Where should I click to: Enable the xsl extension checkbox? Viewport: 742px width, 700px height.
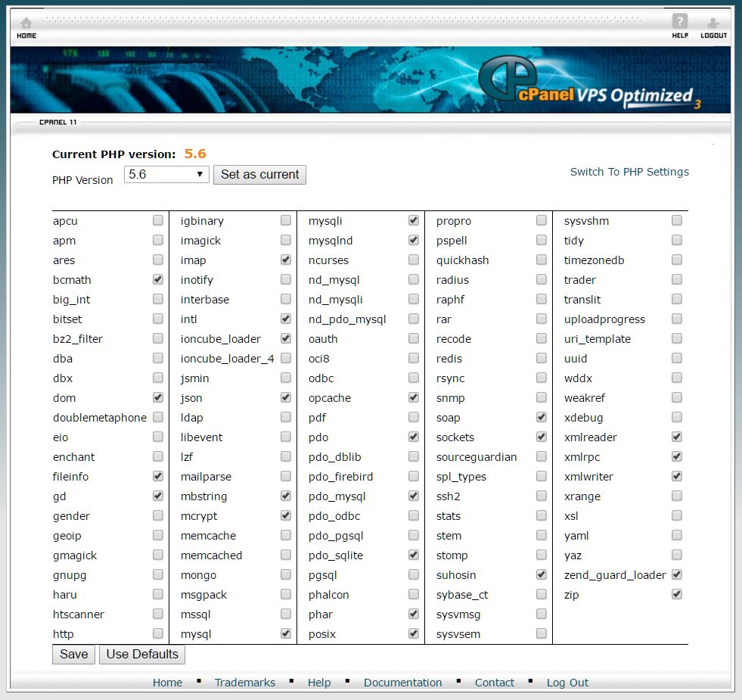677,515
